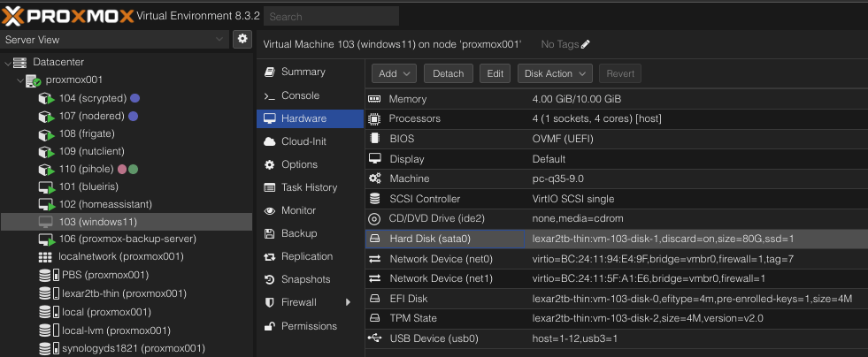
Task: Click VM monitor icon for 101 (blueiris)
Action: 47,186
